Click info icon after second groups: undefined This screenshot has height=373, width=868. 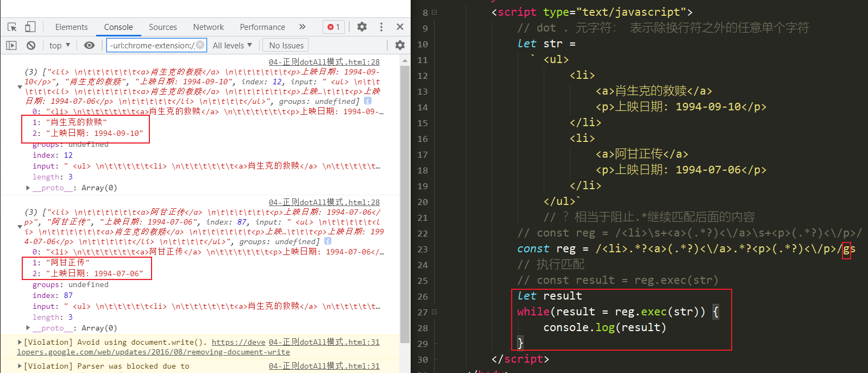[328, 241]
